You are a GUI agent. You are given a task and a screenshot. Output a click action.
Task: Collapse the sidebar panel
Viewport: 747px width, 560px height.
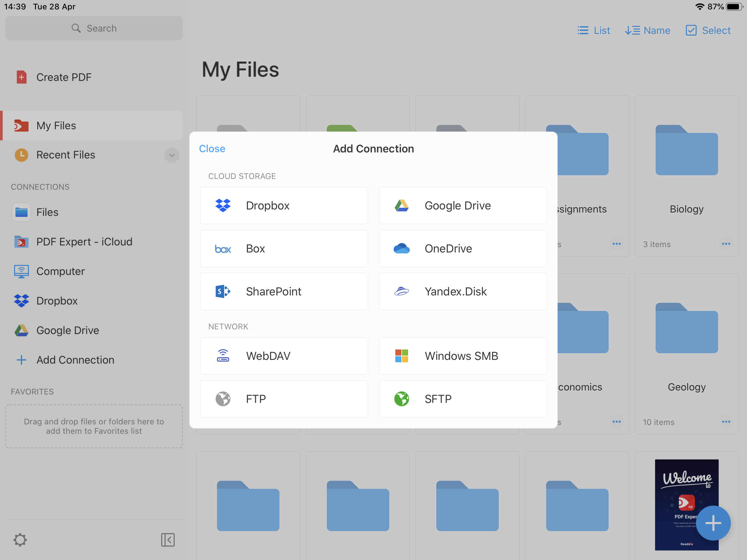click(168, 540)
